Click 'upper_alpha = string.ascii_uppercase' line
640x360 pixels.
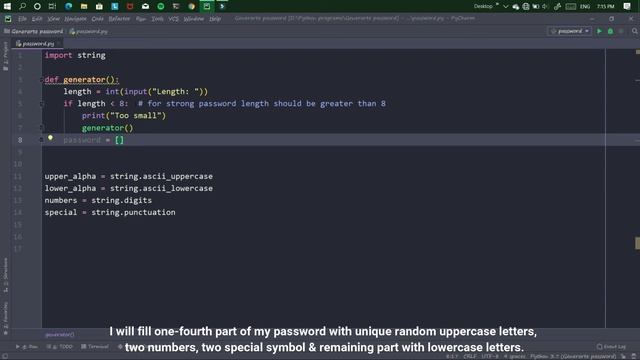pos(129,176)
